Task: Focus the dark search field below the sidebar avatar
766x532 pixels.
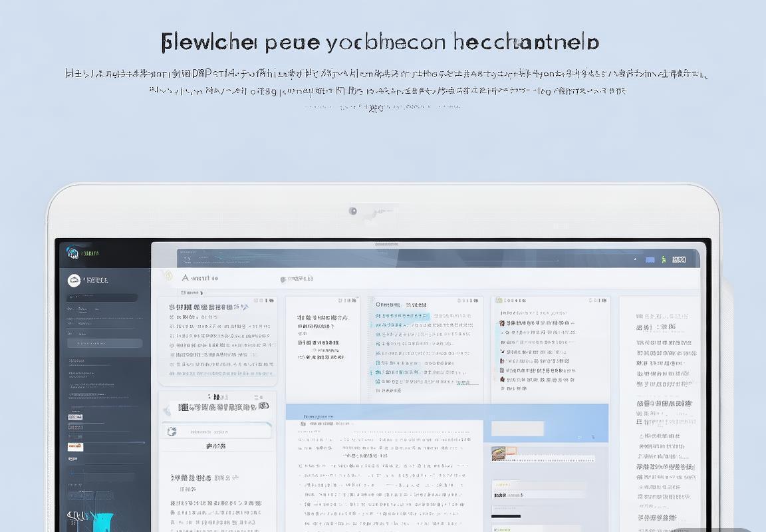Action: click(x=102, y=297)
